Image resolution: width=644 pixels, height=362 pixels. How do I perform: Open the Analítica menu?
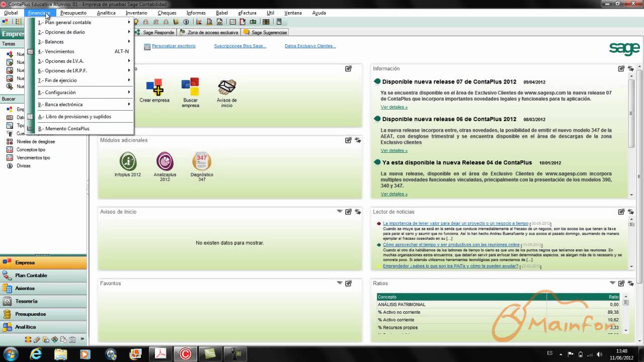click(106, 13)
